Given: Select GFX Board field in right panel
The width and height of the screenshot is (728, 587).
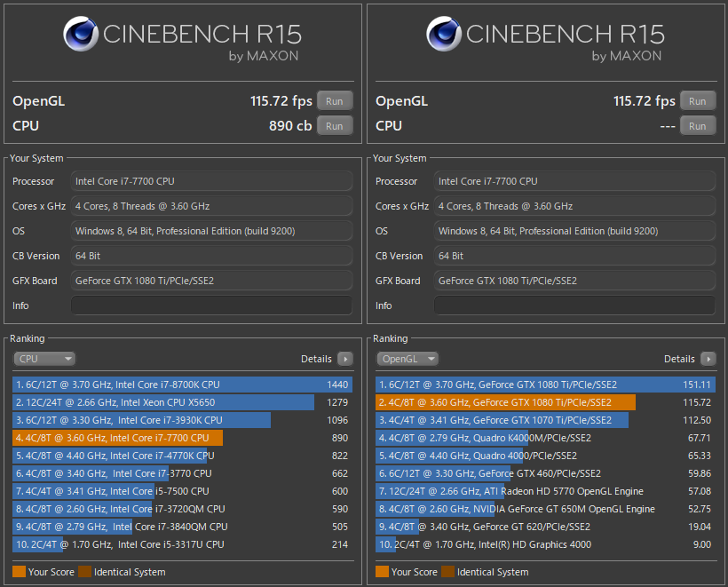Looking at the screenshot, I should click(x=574, y=281).
